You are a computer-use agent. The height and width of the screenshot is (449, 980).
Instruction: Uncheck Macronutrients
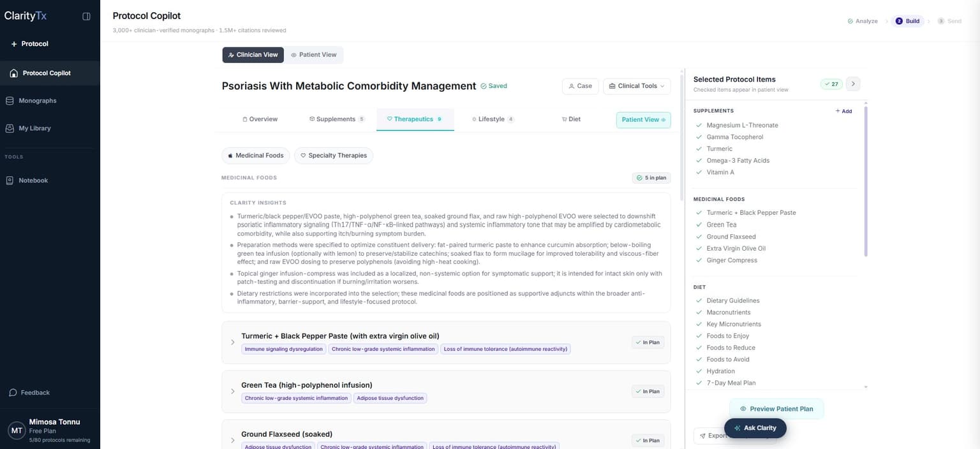pos(699,313)
